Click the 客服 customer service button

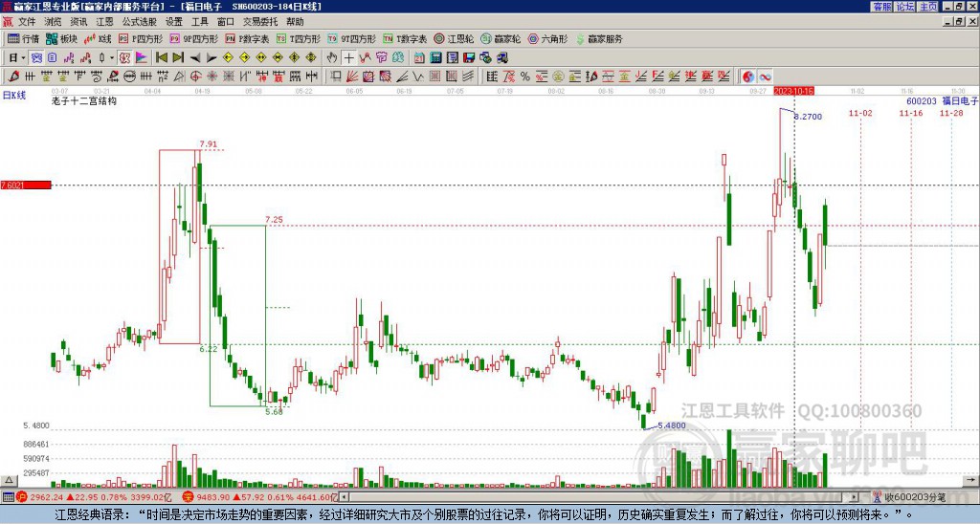click(x=881, y=7)
